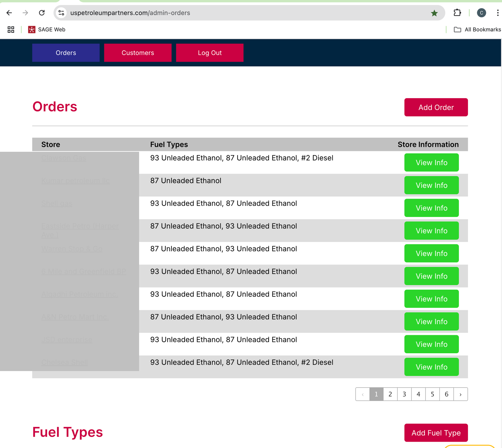Viewport: 502px width, 448px height.
Task: Jump to page 6 of orders
Action: (446, 394)
